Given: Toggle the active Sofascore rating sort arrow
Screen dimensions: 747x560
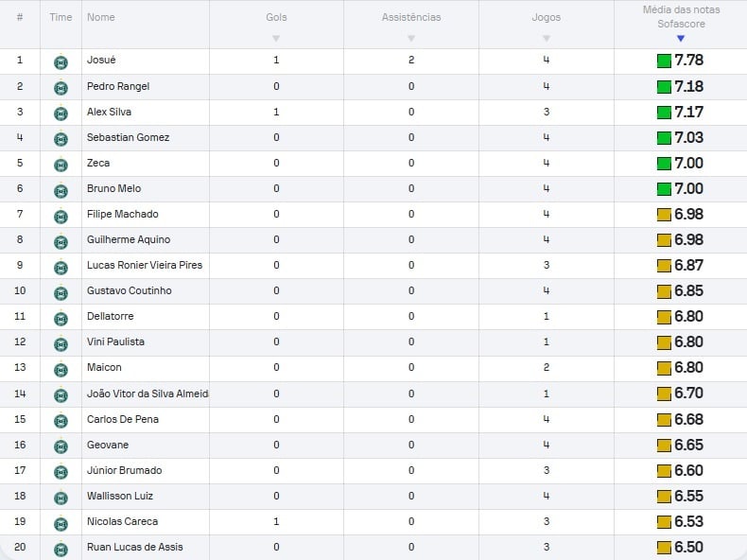Looking at the screenshot, I should [681, 38].
